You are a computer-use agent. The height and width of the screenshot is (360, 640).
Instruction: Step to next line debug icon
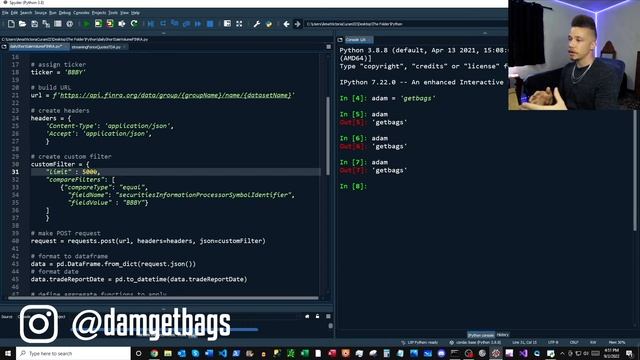[x=163, y=24]
